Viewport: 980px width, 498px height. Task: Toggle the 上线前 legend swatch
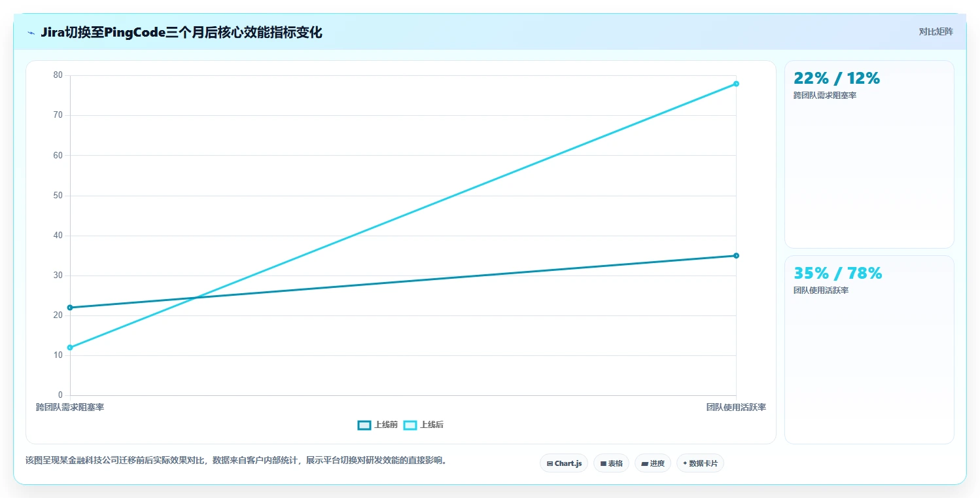(364, 425)
